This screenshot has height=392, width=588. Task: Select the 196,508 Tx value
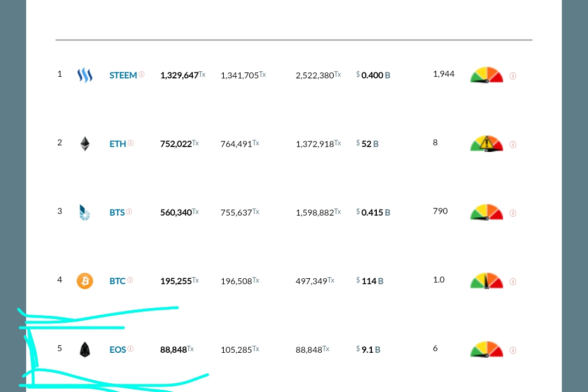(x=240, y=281)
